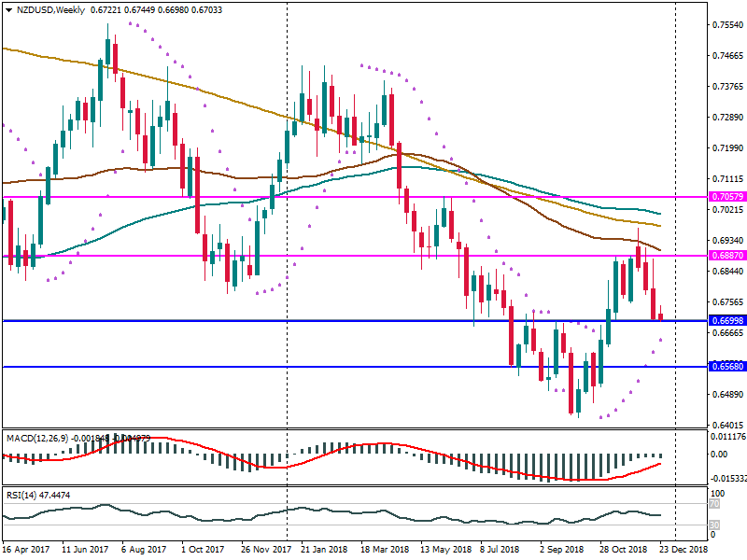
Task: Click the 0.66998 current price label
Action: point(725,321)
